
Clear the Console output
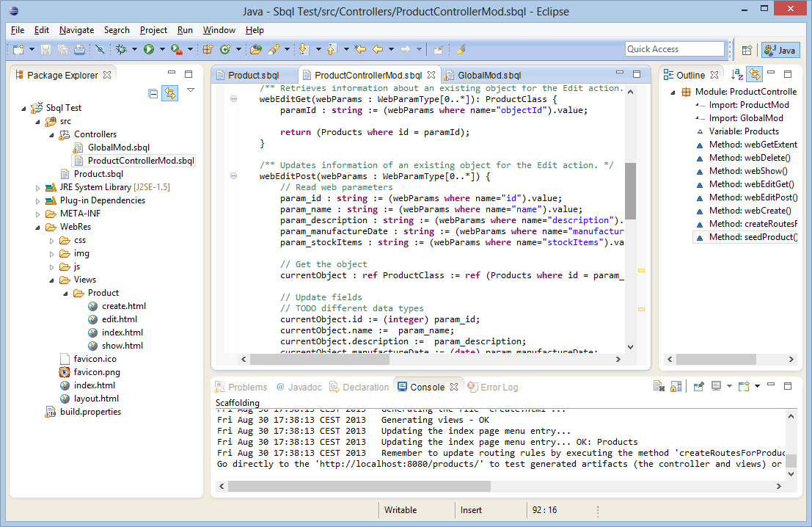coord(659,387)
